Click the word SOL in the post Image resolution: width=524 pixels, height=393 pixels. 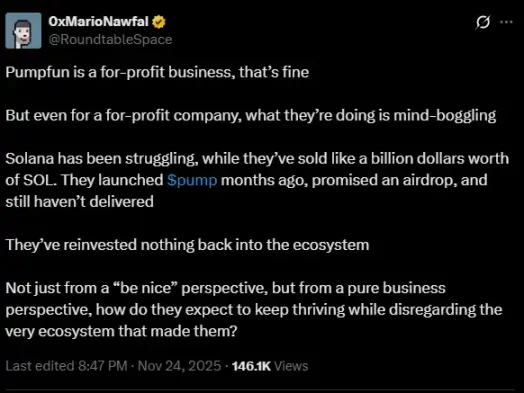coord(38,180)
